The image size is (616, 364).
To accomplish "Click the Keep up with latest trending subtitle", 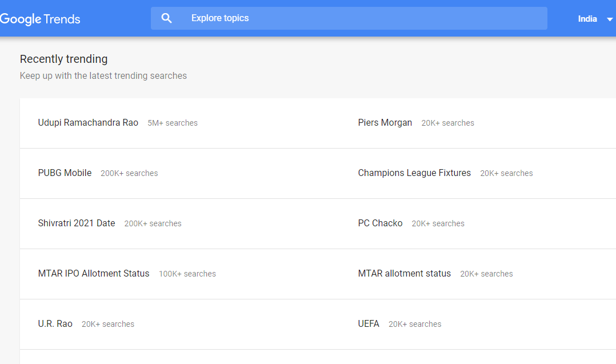I will [103, 76].
